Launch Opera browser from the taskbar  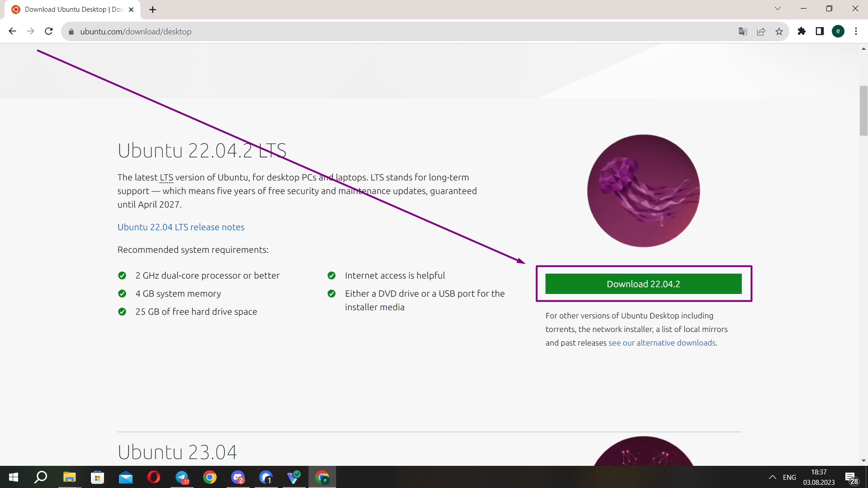click(154, 477)
